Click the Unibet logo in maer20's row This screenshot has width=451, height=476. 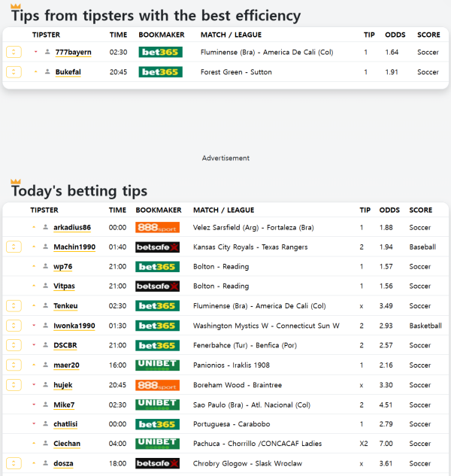[x=157, y=365]
